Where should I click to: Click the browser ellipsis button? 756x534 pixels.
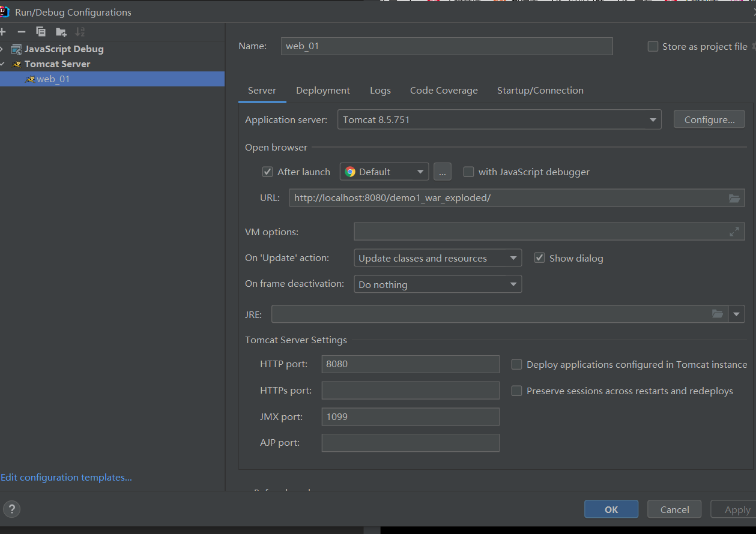pyautogui.click(x=442, y=172)
